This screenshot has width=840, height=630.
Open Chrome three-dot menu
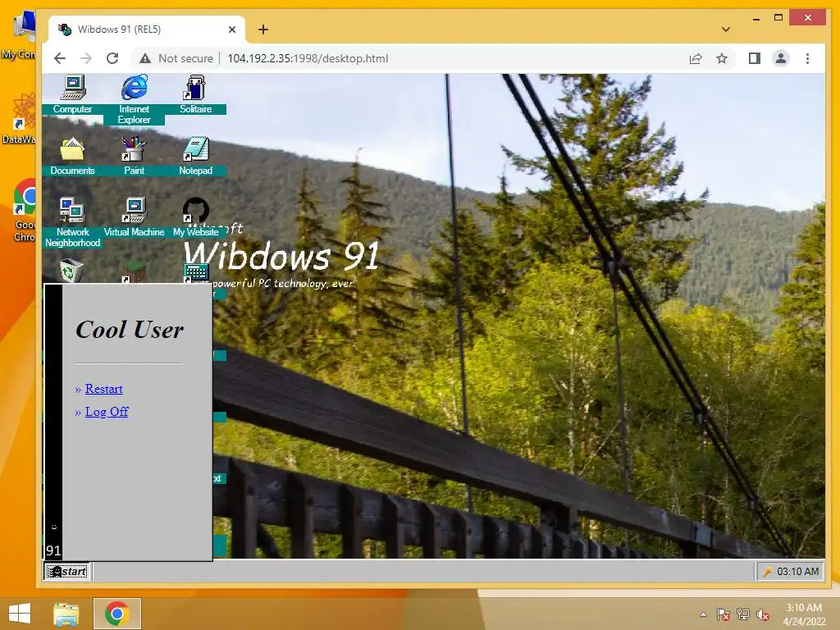click(807, 58)
